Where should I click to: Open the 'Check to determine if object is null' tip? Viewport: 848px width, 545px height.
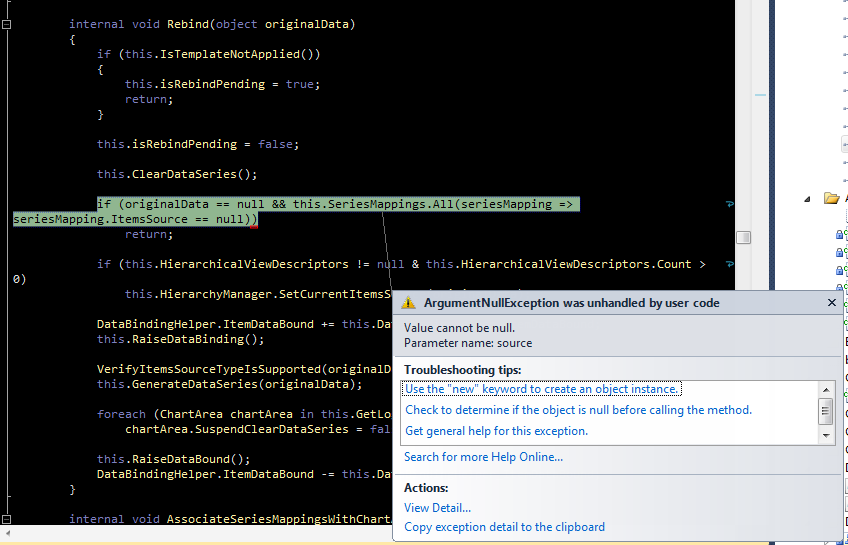[x=578, y=410]
